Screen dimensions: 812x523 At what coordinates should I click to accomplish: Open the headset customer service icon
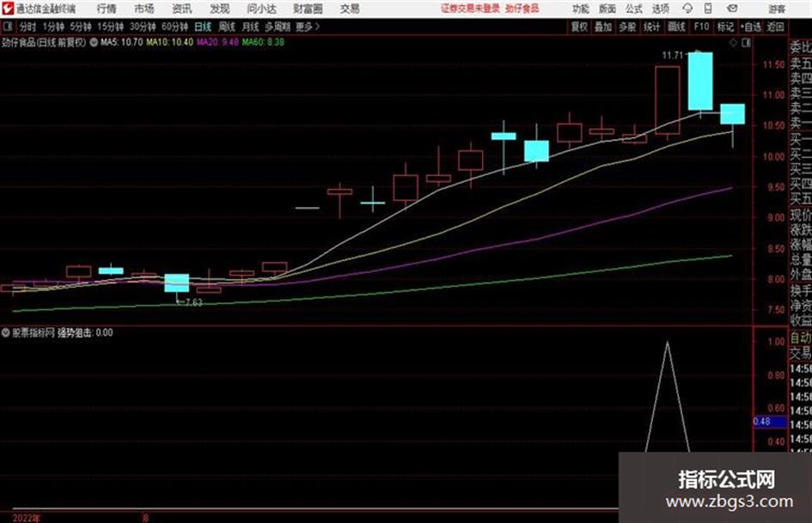tap(687, 9)
